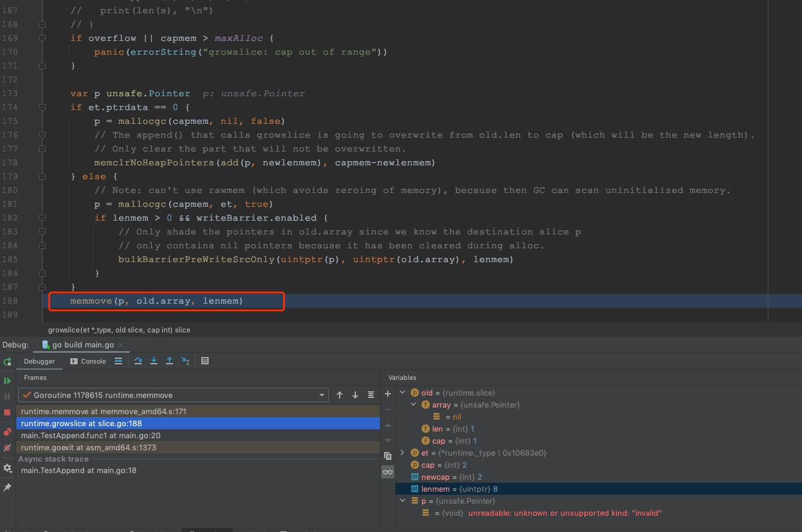Open the Goroutine 1178615 selector dropdown
Viewport: 802px width, 532px height.
click(x=173, y=395)
